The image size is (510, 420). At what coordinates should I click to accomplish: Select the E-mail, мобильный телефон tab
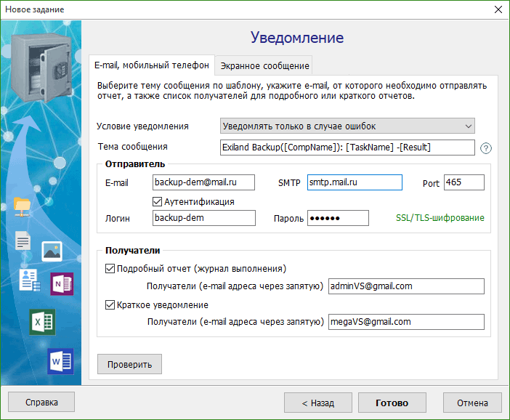tap(152, 65)
